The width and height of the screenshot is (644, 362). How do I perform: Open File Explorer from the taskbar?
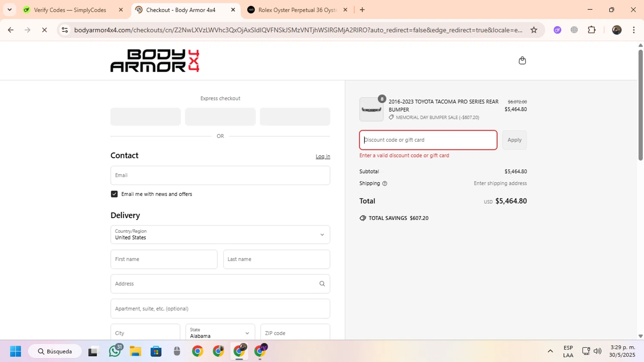click(x=136, y=351)
